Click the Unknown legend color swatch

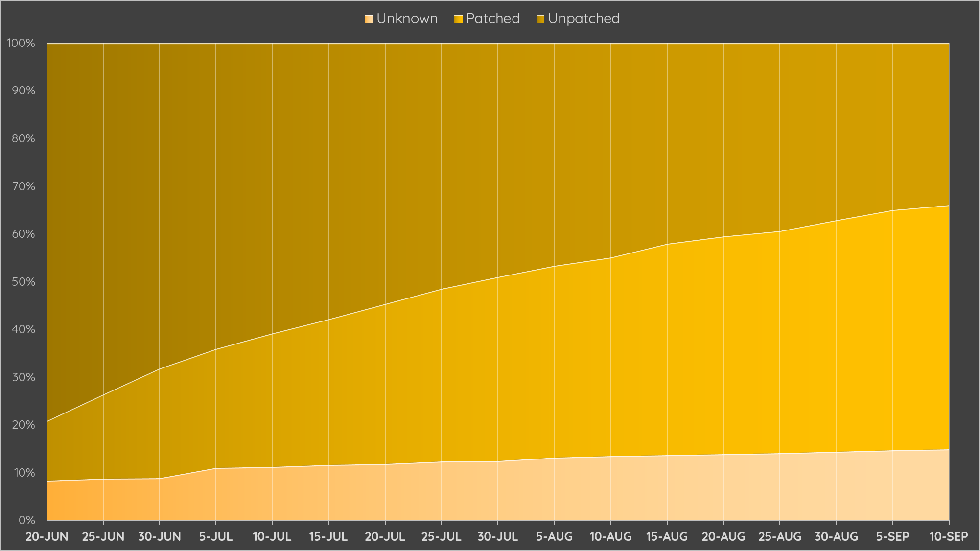point(369,19)
